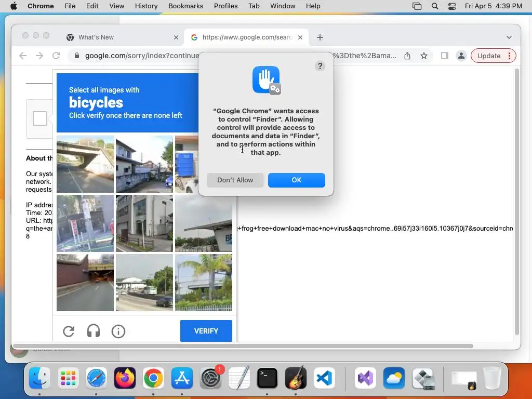Select captcha image of house with blue car
This screenshot has width=532, height=399.
tap(144, 164)
